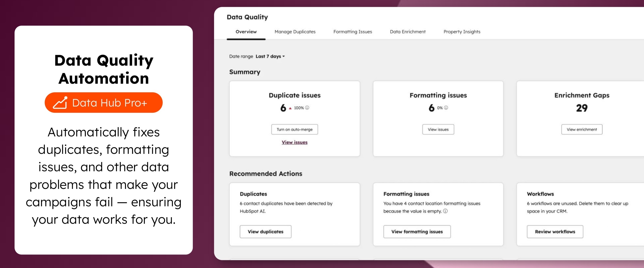Click the Review workflows button
Viewport: 644px width, 268px height.
pos(555,232)
